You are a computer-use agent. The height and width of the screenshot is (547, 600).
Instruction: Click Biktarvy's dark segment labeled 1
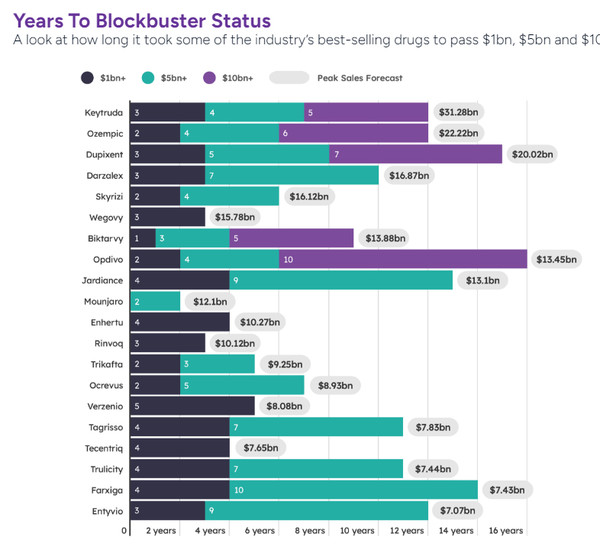(142, 238)
